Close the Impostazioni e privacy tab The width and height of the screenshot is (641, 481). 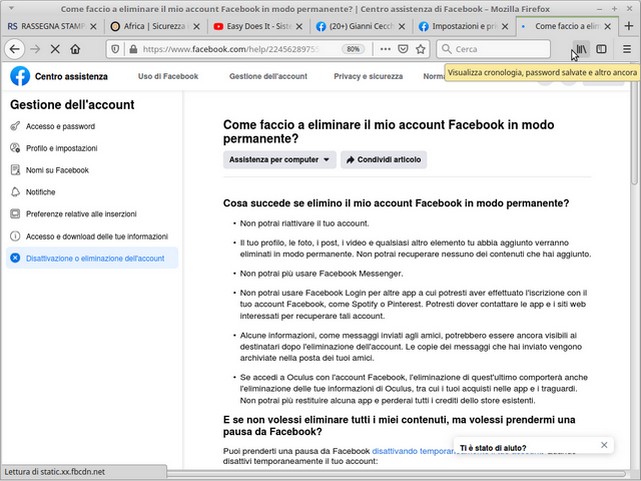click(x=505, y=26)
